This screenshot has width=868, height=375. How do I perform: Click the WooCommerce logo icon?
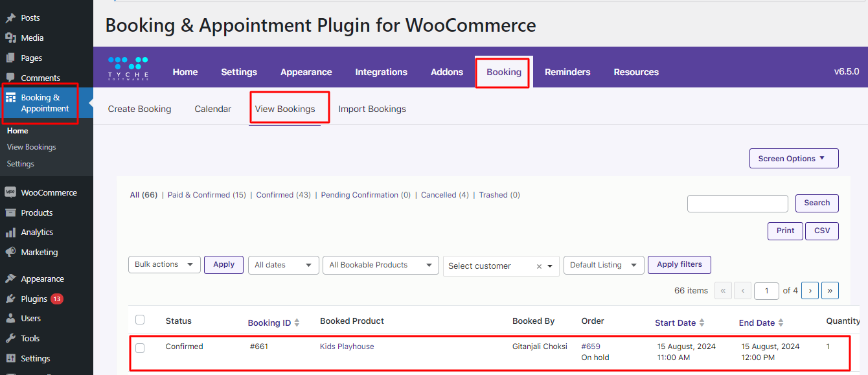coord(10,192)
